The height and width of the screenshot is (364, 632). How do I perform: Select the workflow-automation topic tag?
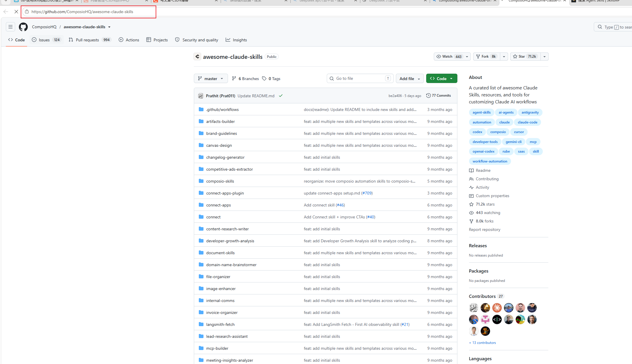490,161
